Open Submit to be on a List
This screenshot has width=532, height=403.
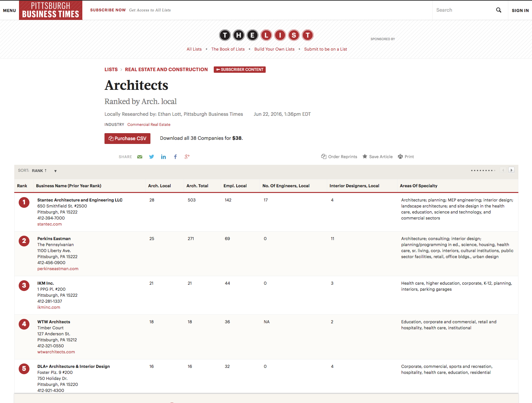pyautogui.click(x=326, y=49)
